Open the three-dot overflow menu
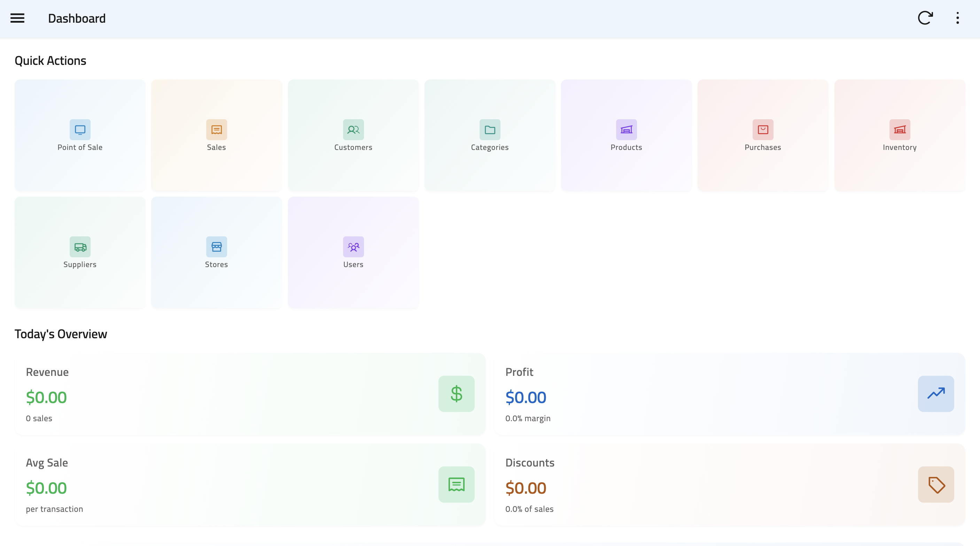 coord(957,18)
